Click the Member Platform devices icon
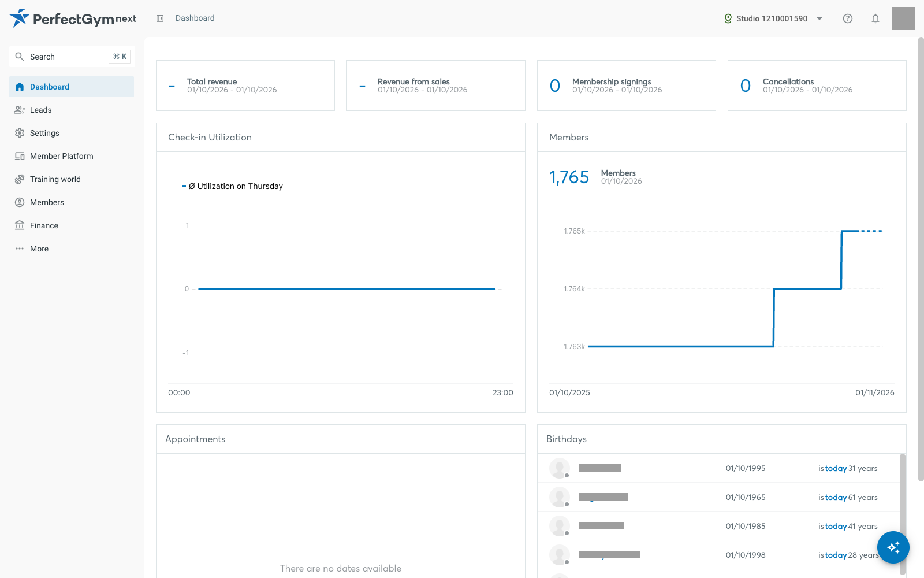The image size is (924, 578). coord(20,156)
